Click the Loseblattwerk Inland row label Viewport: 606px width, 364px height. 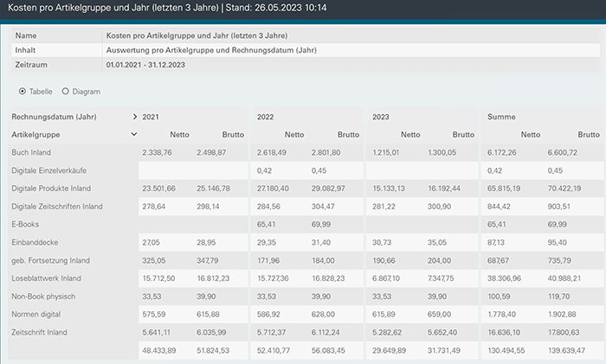click(47, 278)
